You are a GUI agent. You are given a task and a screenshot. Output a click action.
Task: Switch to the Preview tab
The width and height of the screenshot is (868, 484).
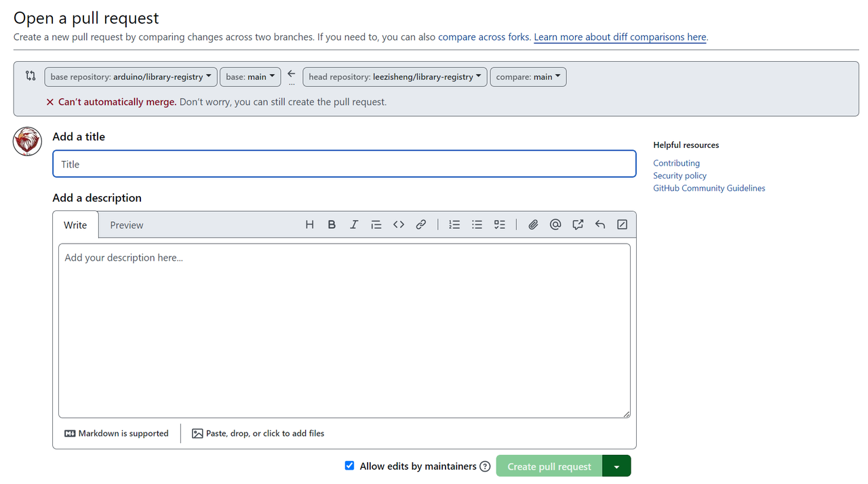point(127,225)
